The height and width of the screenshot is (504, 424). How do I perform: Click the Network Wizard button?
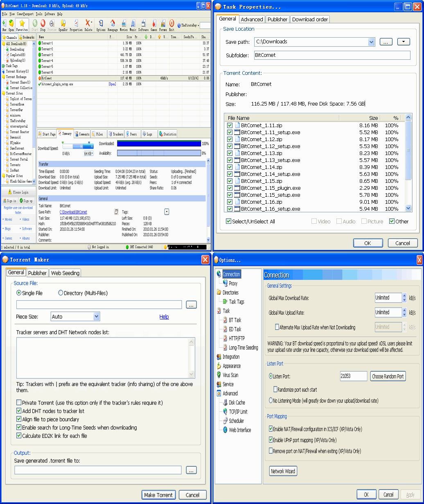coord(283,471)
